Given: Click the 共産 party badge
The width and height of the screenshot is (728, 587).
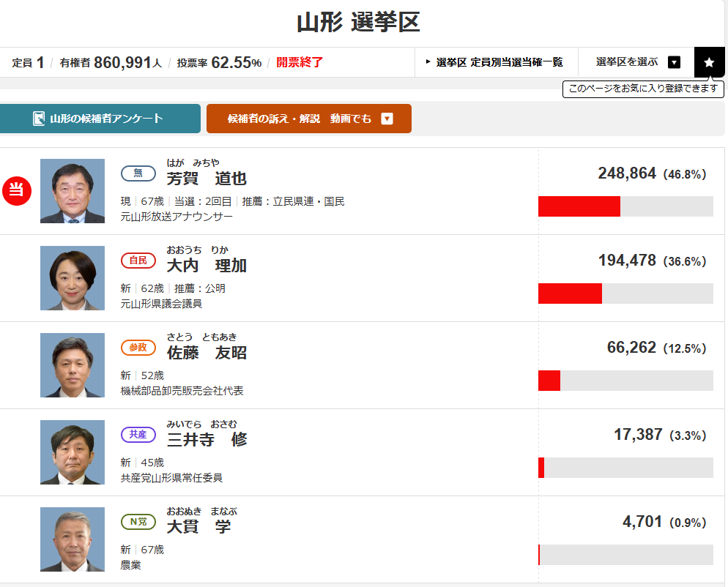Looking at the screenshot, I should pyautogui.click(x=138, y=435).
